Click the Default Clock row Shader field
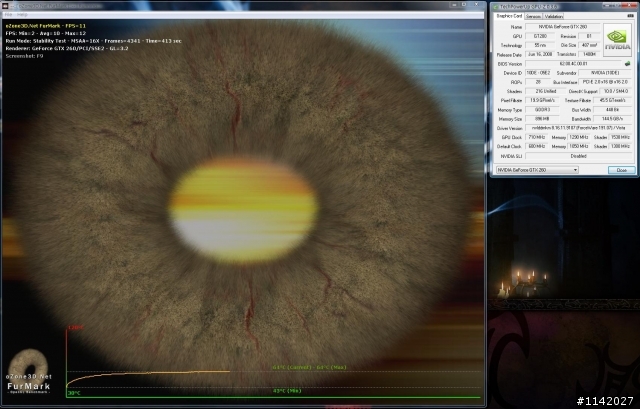This screenshot has height=409, width=640. [620, 146]
